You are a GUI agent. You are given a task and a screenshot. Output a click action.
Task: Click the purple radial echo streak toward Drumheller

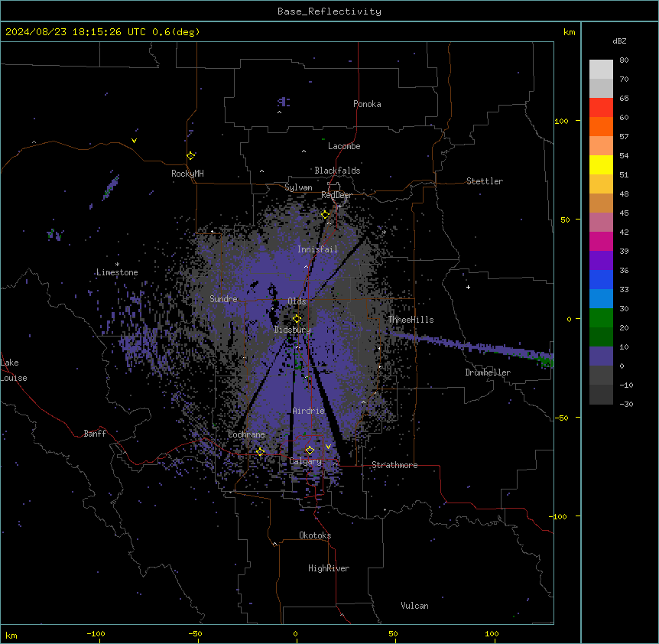(471, 347)
